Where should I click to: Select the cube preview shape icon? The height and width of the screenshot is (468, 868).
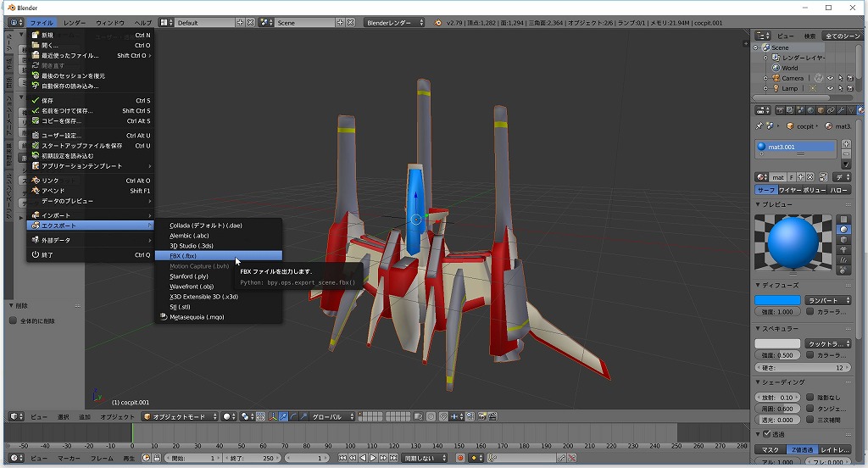(843, 240)
